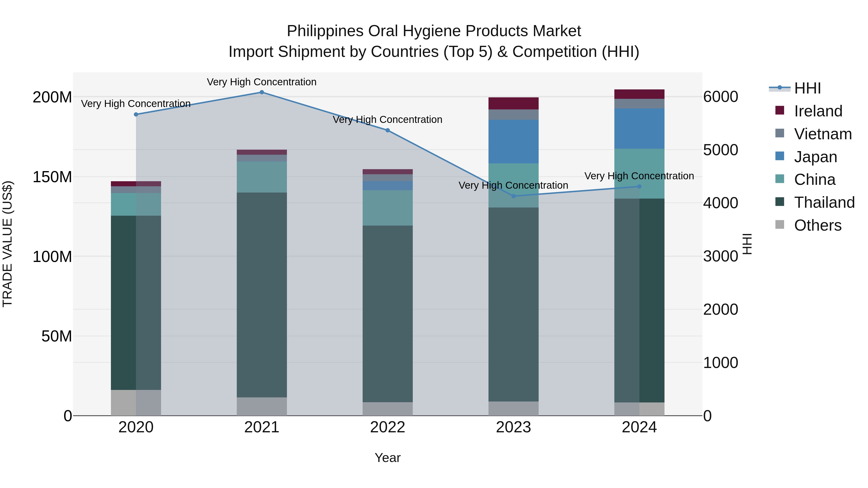Click the 5000 HHI axis tick label
Screen dimensions: 868x488
pyautogui.click(x=721, y=150)
